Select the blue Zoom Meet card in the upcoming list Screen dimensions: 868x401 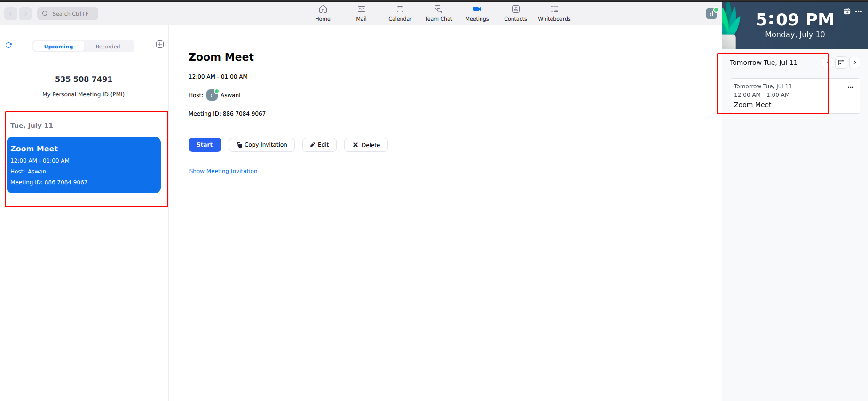click(x=84, y=165)
